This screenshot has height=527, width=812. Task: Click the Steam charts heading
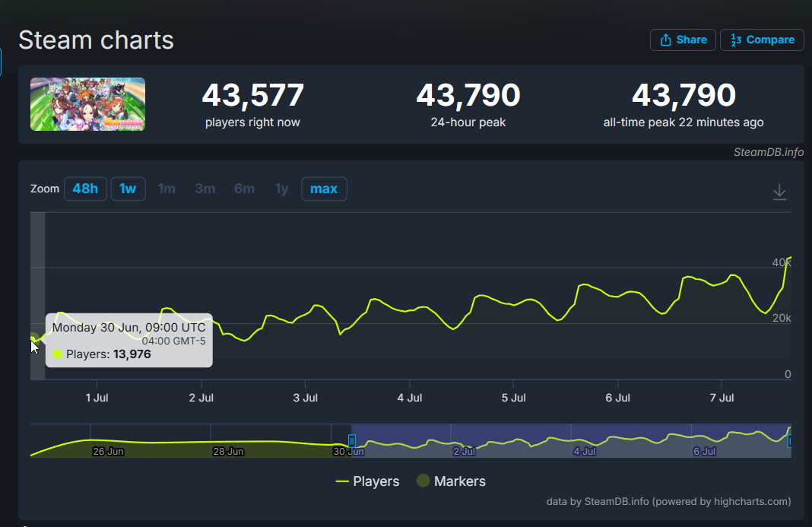pyautogui.click(x=96, y=40)
